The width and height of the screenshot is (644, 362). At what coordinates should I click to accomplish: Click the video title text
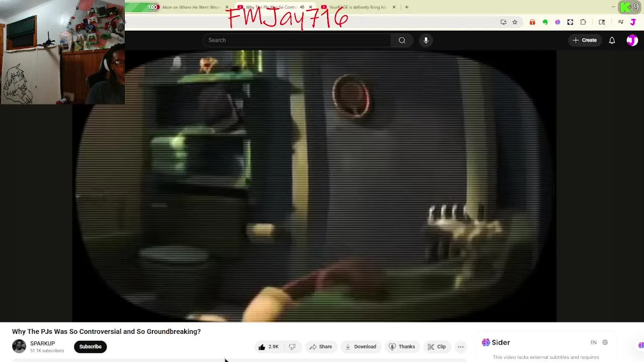tap(106, 331)
